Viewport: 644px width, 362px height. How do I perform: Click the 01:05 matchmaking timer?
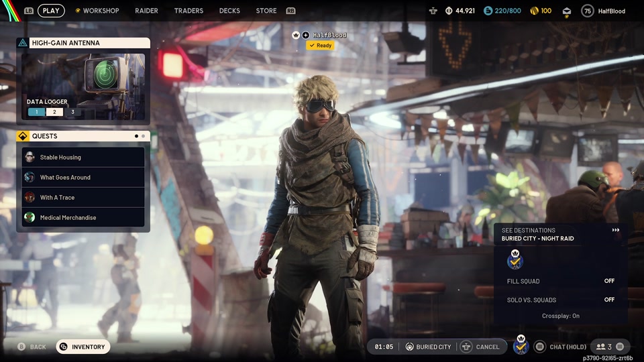click(384, 347)
